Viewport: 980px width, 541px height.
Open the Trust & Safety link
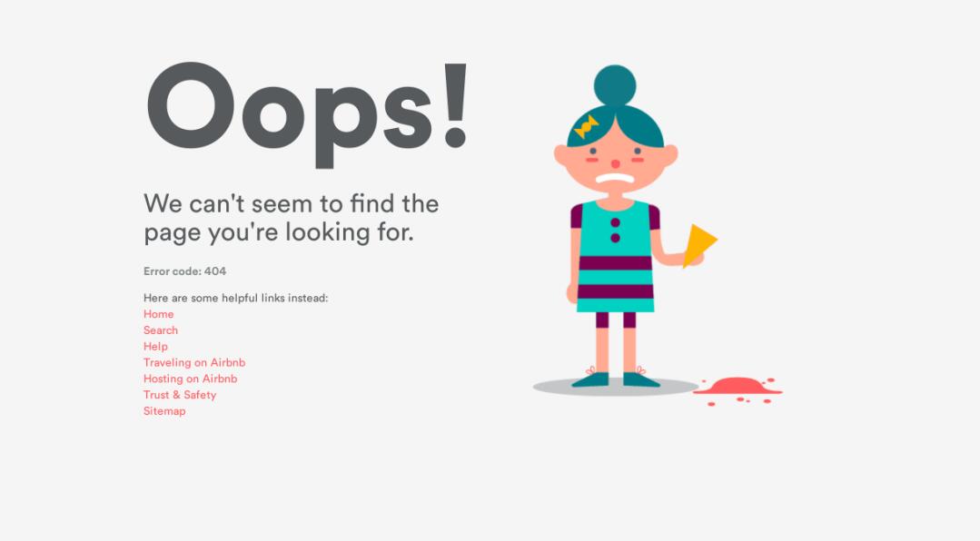180,395
